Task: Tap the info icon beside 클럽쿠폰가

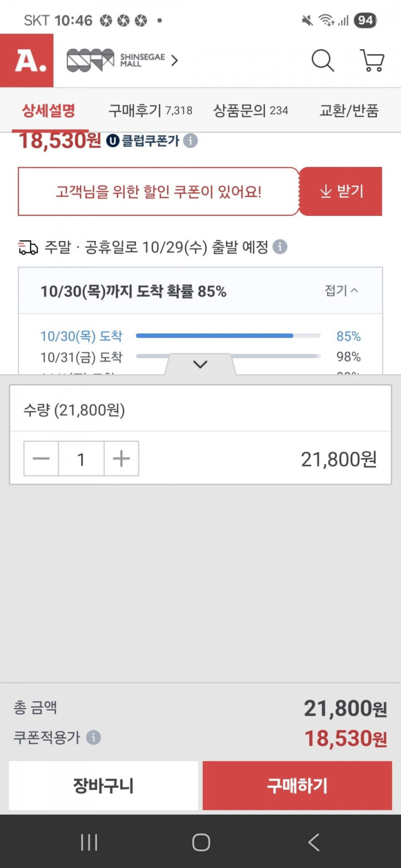Action: pos(191,141)
